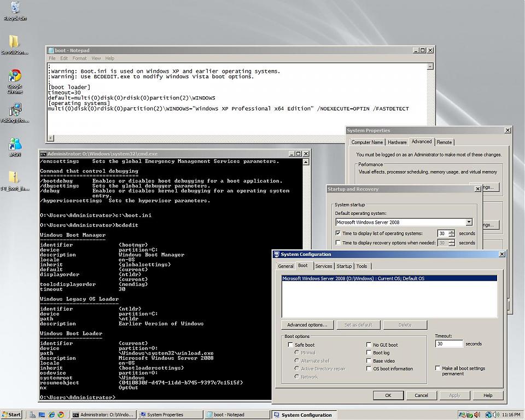The height and width of the screenshot is (420, 525).
Task: Click Safely Remove Hardware tray icon
Action: click(470, 415)
